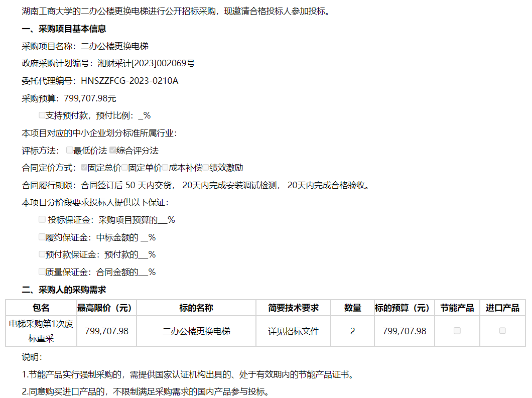Tick the 固定单价 checkbox
Screen dimensions: 532x398
point(125,168)
